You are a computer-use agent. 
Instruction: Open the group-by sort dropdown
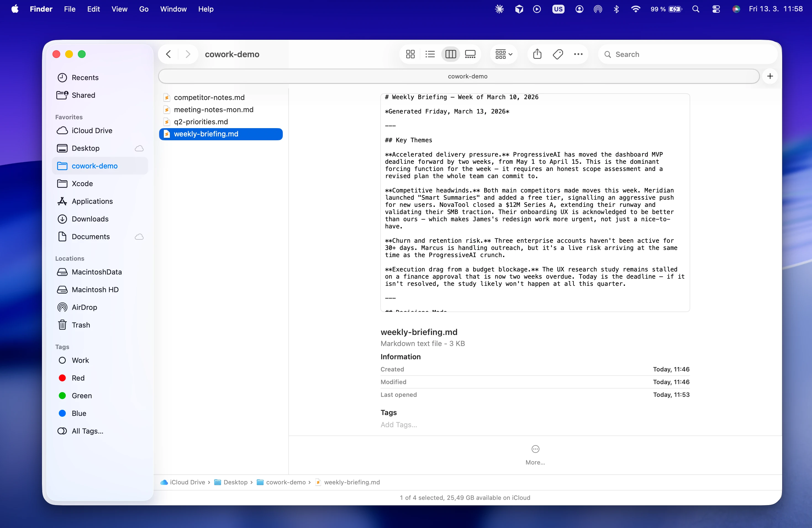coord(503,54)
